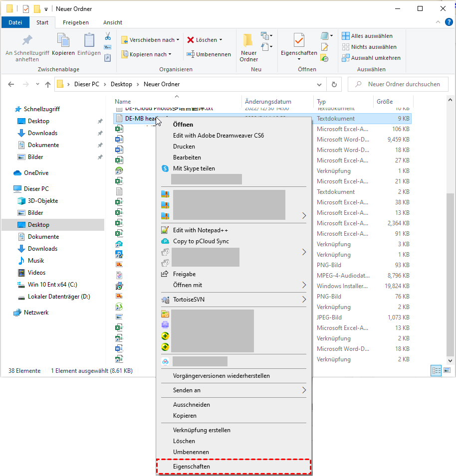
Task: Click the Up one level arrow
Action: pos(48,84)
